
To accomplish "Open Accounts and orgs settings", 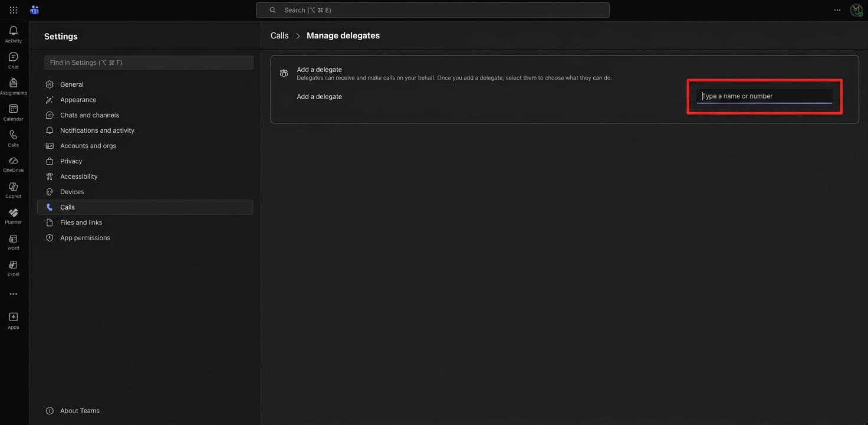I will [x=145, y=146].
